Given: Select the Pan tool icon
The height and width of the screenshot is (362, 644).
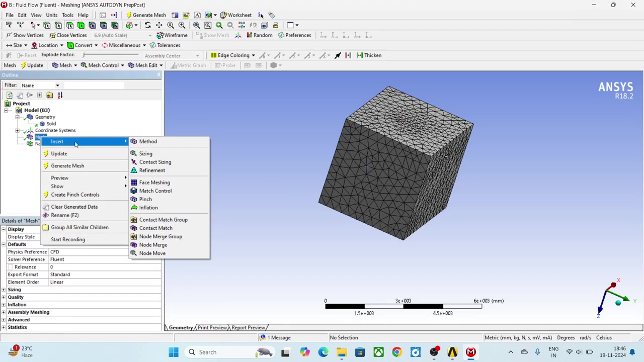Looking at the screenshot, I should pos(159,25).
